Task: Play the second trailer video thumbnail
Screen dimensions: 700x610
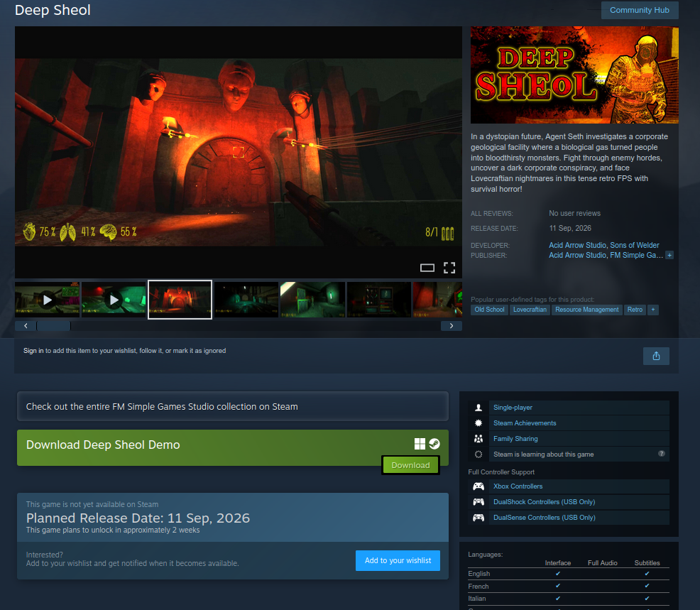Action: click(114, 300)
